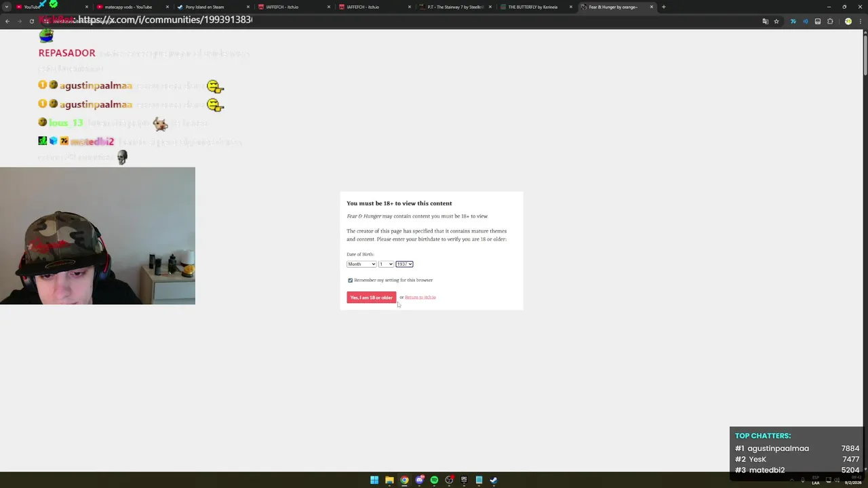Open Steam from the taskbar
Viewport: 868px width, 488px height.
click(x=494, y=480)
